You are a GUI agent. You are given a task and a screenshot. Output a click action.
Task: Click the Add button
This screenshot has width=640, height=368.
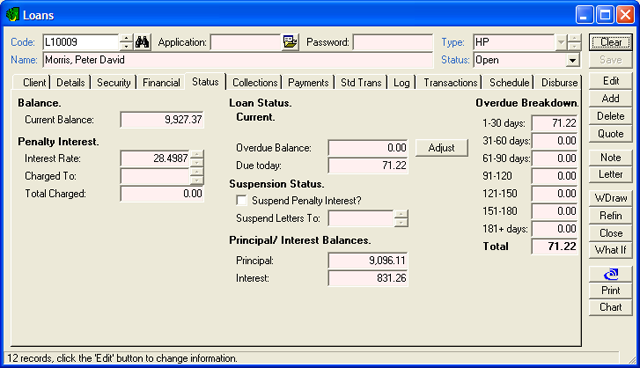pos(611,98)
